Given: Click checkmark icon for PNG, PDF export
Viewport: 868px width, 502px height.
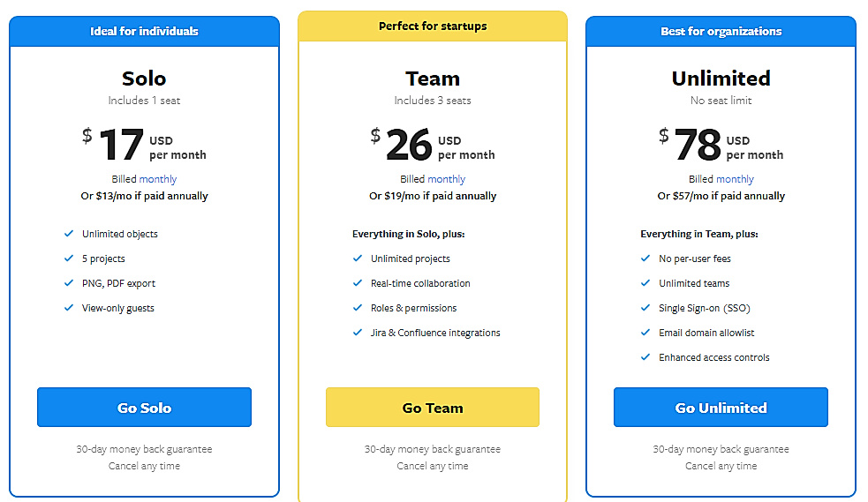Looking at the screenshot, I should [x=69, y=283].
